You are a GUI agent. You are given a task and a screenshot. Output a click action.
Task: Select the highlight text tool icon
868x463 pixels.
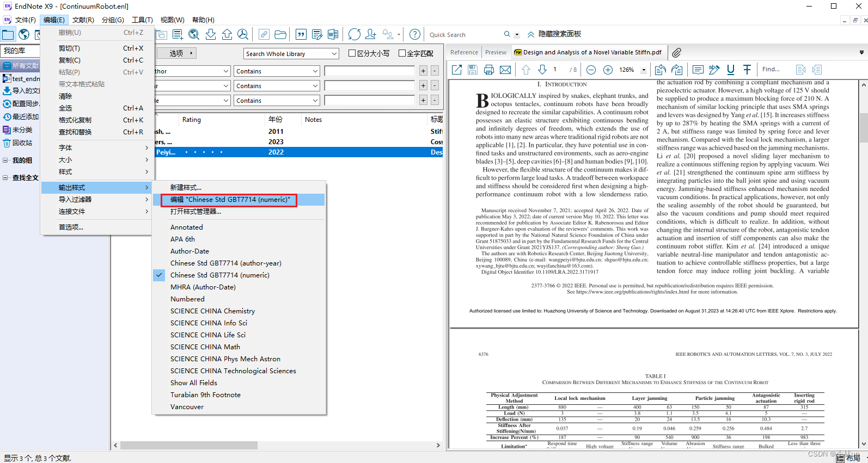coord(714,70)
